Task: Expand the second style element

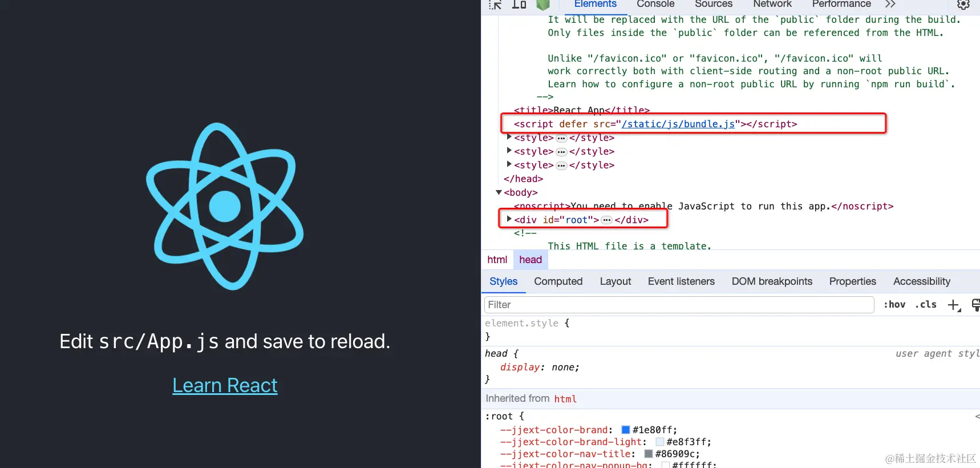Action: (509, 151)
